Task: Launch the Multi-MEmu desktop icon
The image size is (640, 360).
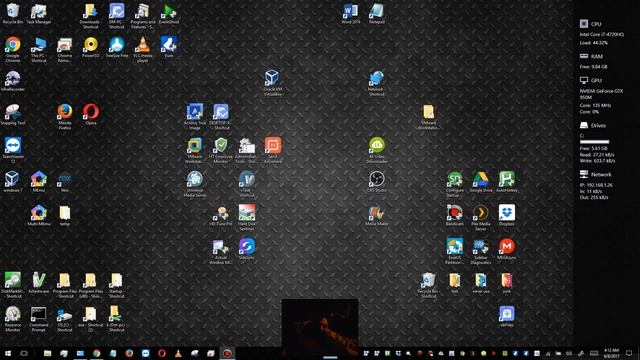Action: click(38, 216)
